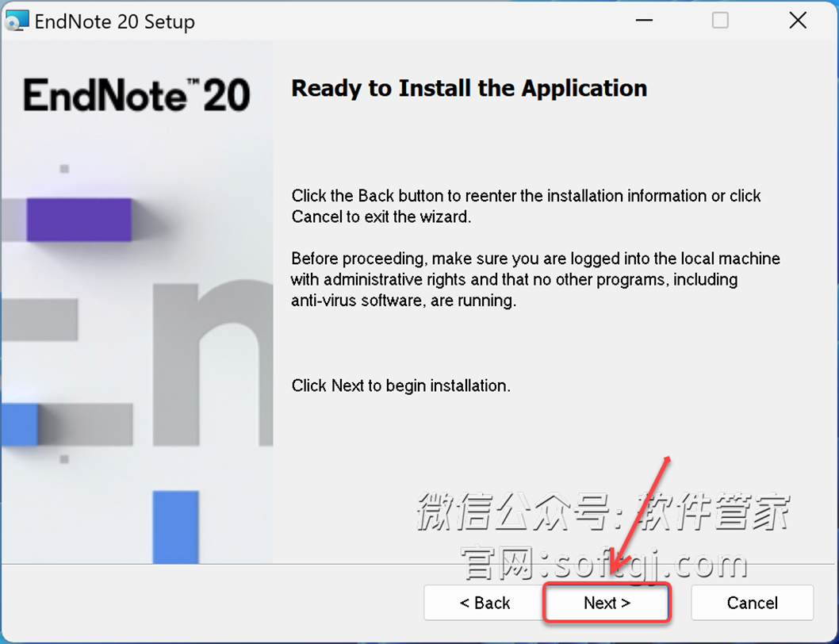This screenshot has height=644, width=839.
Task: Click the 'EndNote 20 Setup' window title
Action: pos(114,22)
